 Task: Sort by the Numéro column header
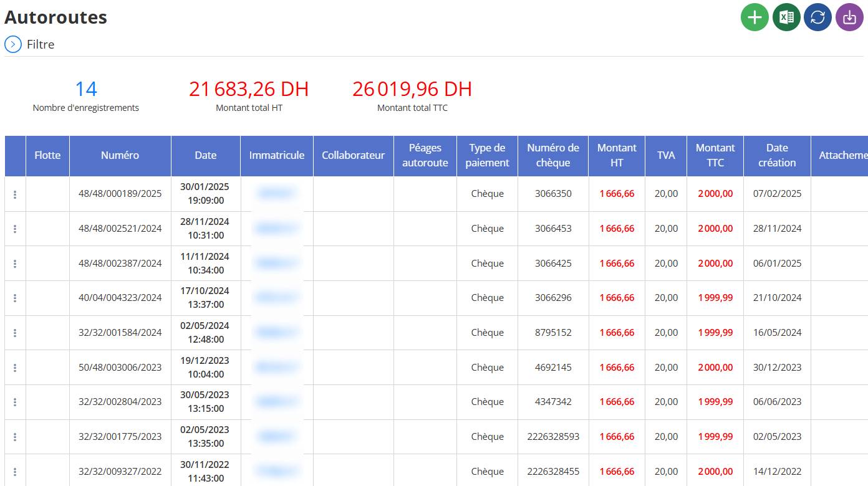point(120,156)
